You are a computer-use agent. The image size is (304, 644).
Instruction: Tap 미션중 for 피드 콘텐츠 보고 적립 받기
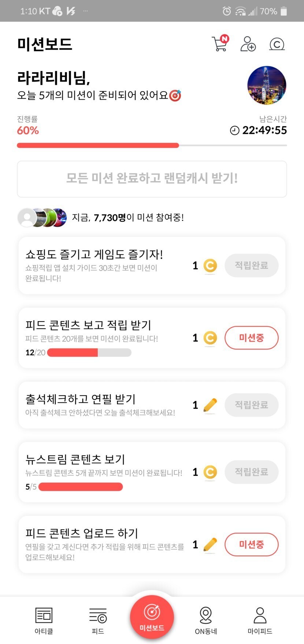pos(251,338)
